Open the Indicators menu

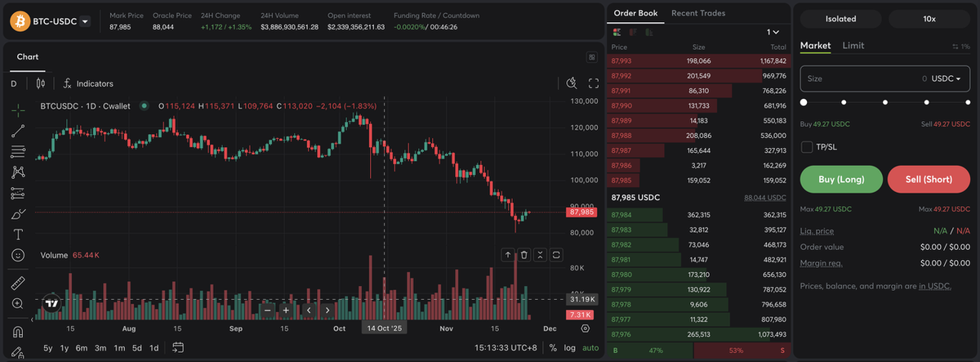pyautogui.click(x=87, y=83)
